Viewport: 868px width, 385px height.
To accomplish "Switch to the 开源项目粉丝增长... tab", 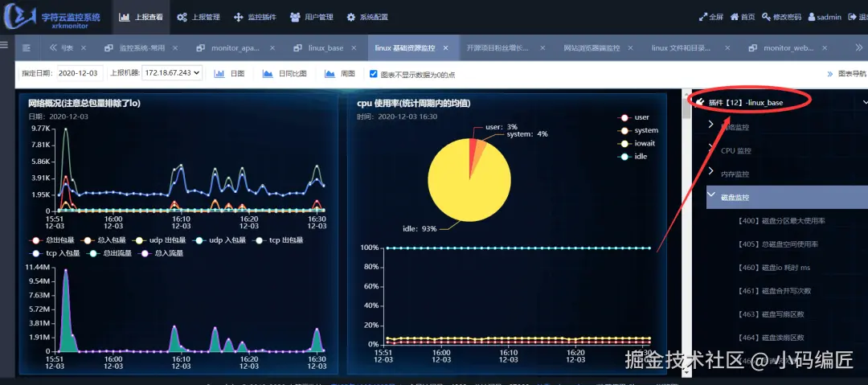I will 497,48.
